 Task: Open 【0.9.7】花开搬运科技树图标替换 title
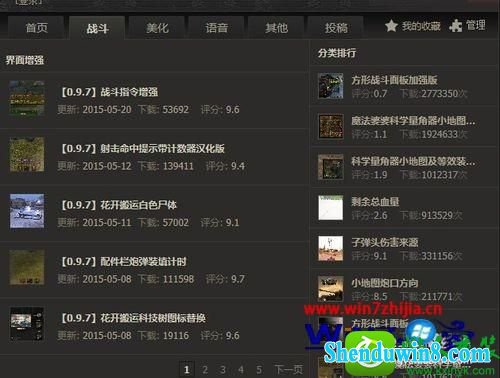tap(133, 318)
